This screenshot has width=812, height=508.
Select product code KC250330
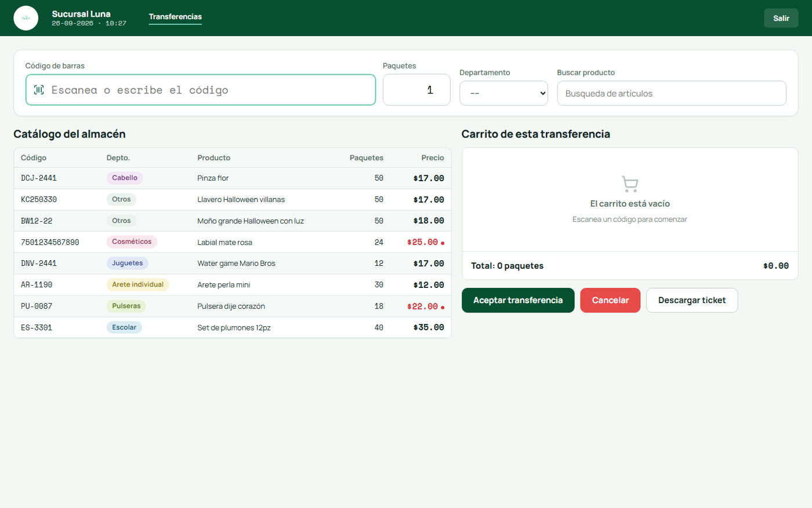(x=39, y=200)
